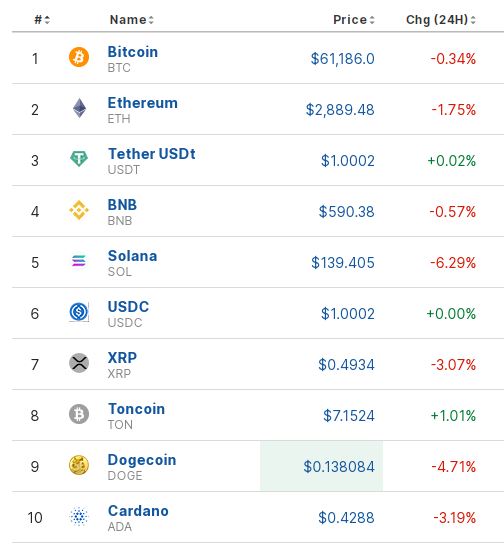The height and width of the screenshot is (551, 504).
Task: Sort by Chg (24H) column
Action: 441,20
